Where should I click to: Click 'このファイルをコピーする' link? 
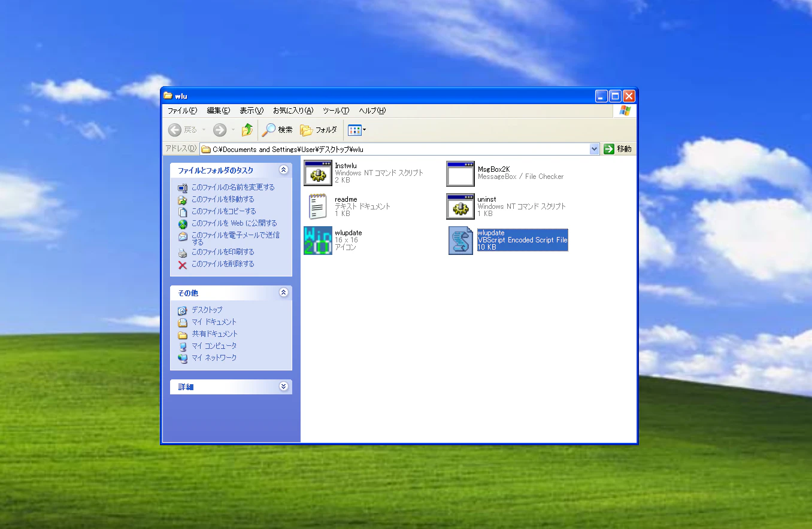tap(224, 211)
